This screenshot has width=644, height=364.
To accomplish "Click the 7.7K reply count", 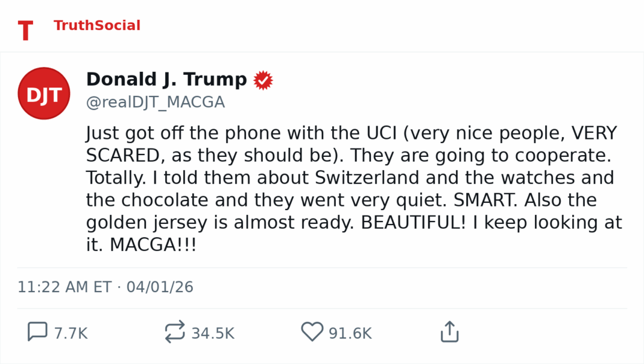I will click(71, 333).
